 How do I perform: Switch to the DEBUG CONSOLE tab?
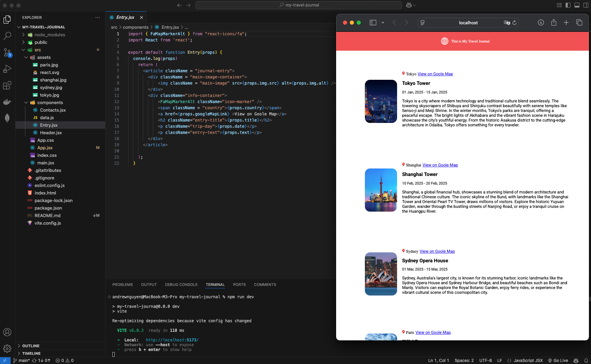coord(181,285)
